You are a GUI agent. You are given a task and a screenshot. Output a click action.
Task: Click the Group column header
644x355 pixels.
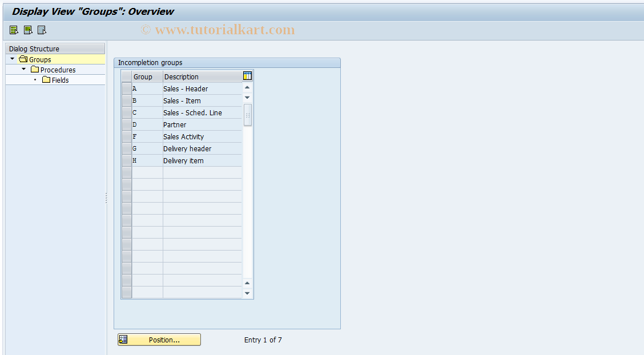[143, 76]
